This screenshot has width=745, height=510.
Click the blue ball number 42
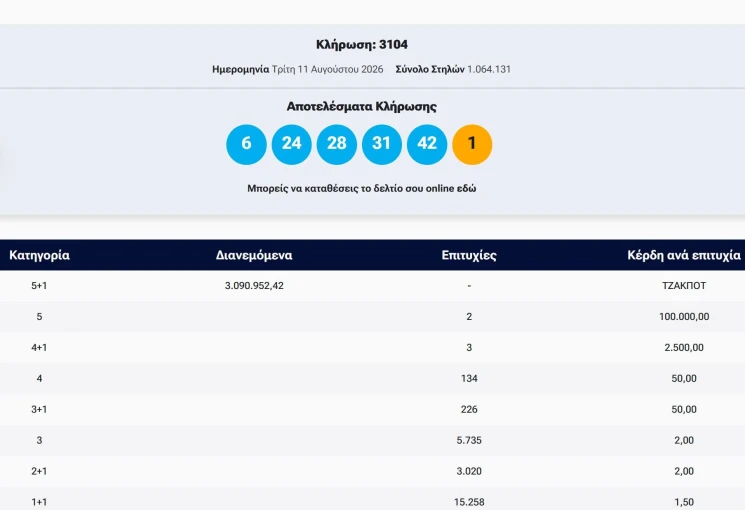point(427,144)
